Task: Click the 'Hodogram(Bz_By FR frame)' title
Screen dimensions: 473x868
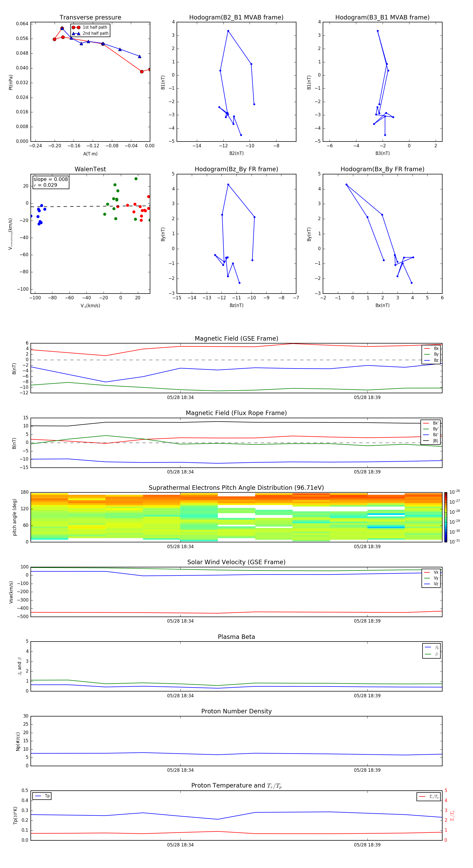Action: click(x=236, y=169)
